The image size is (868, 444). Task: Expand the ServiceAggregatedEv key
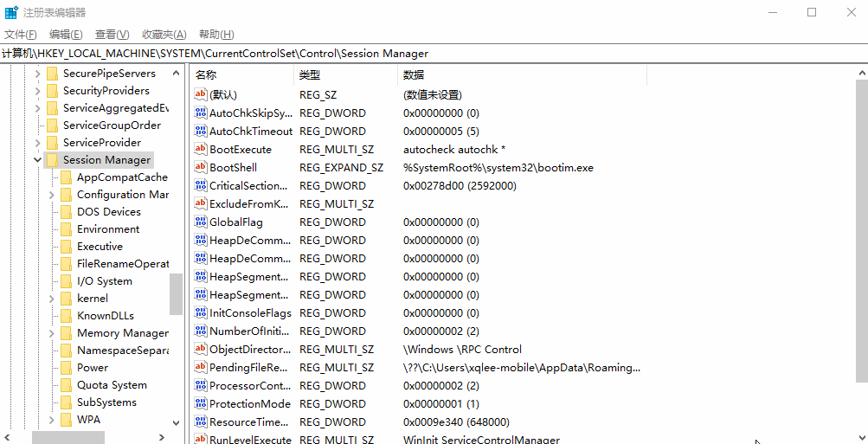pyautogui.click(x=37, y=108)
